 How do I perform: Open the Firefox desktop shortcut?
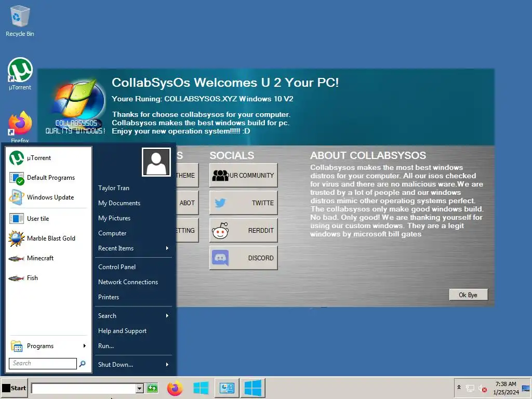point(20,127)
